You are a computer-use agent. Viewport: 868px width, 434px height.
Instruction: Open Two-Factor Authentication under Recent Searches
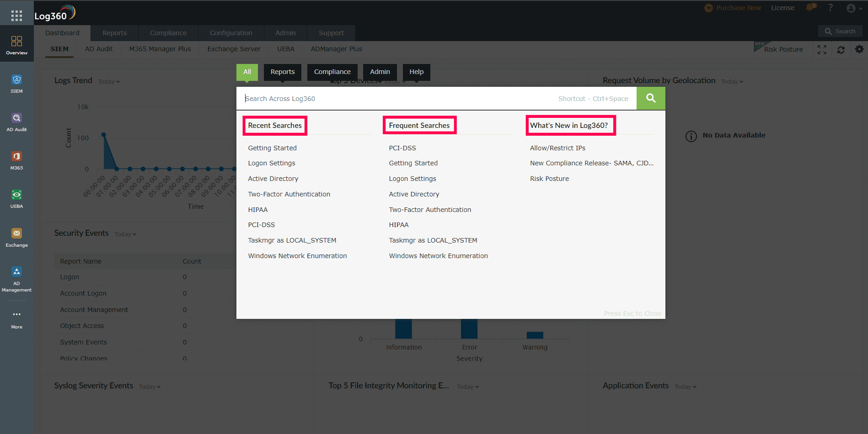[289, 194]
